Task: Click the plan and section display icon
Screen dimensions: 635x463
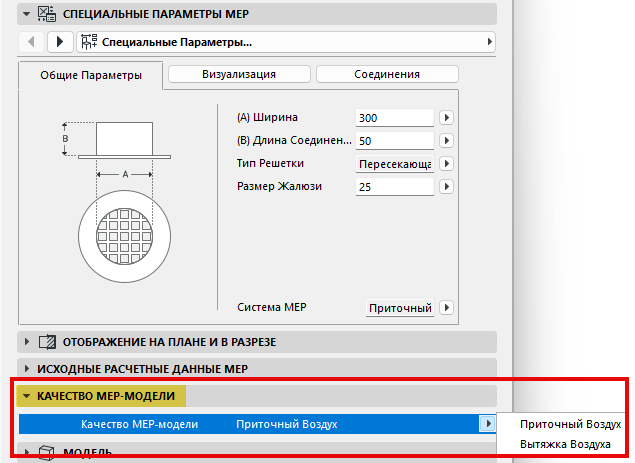Action: click(47, 342)
